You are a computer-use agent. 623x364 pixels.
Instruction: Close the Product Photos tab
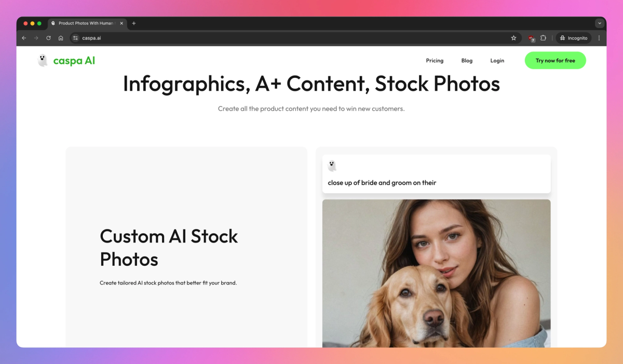click(121, 23)
